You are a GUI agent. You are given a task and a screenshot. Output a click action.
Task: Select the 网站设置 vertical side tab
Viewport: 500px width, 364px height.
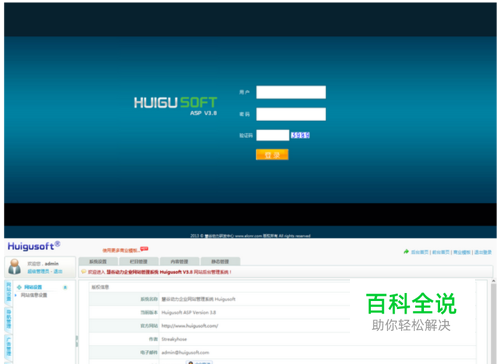pyautogui.click(x=9, y=292)
